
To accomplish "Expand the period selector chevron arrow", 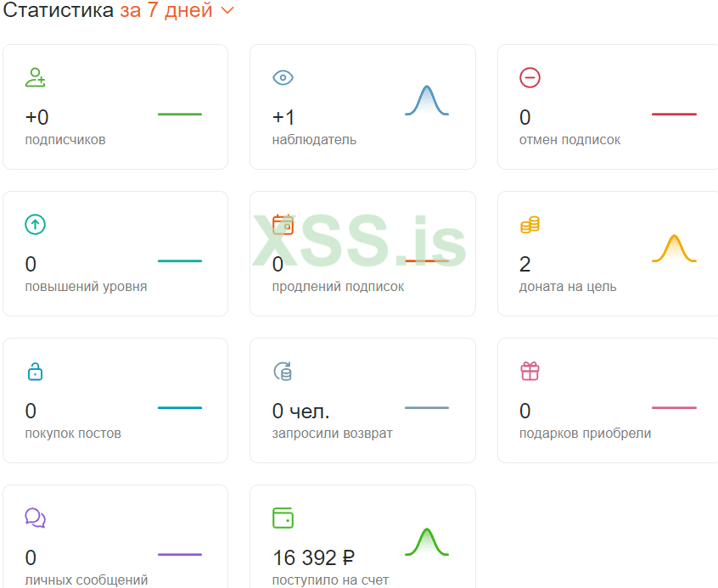I will click(227, 11).
